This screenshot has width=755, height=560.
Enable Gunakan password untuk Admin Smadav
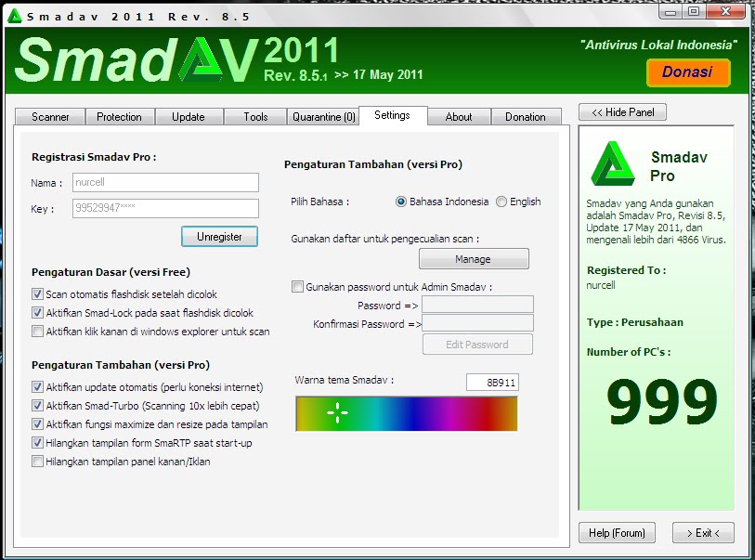click(297, 287)
